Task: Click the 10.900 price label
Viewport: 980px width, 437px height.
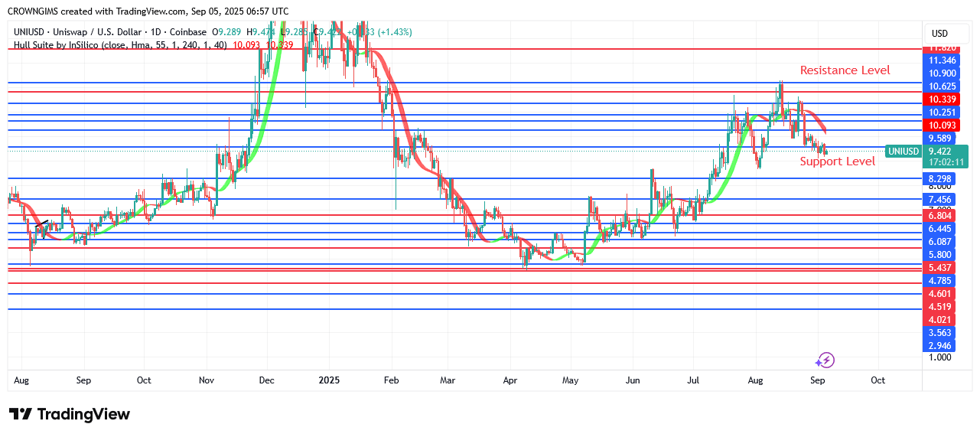Action: point(942,73)
